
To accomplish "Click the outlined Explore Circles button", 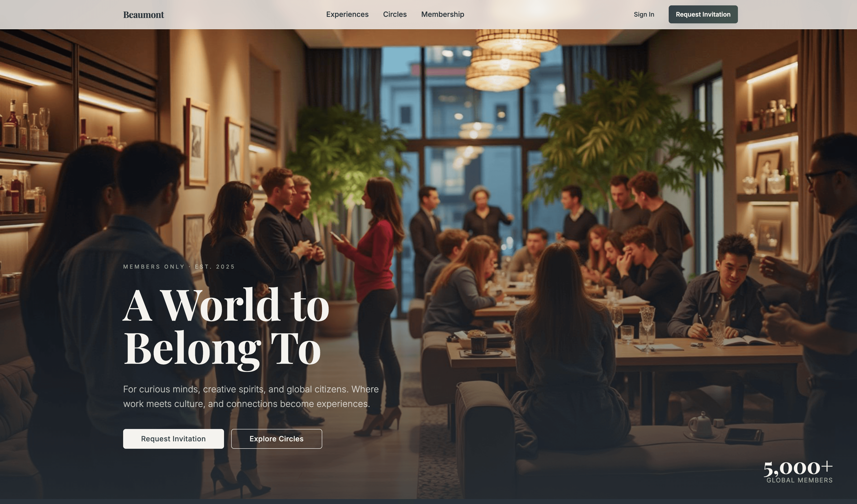I will point(276,438).
